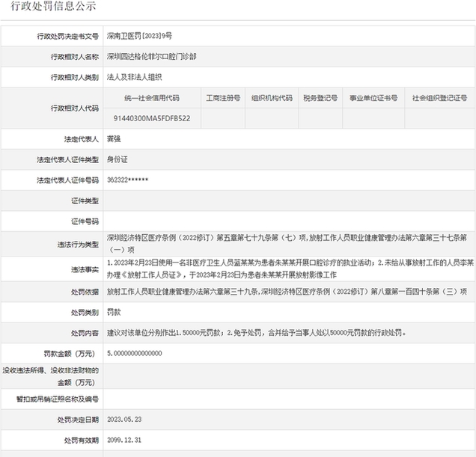Click the ID number value 362322******
Screen dimensions: 476x457
click(x=127, y=180)
